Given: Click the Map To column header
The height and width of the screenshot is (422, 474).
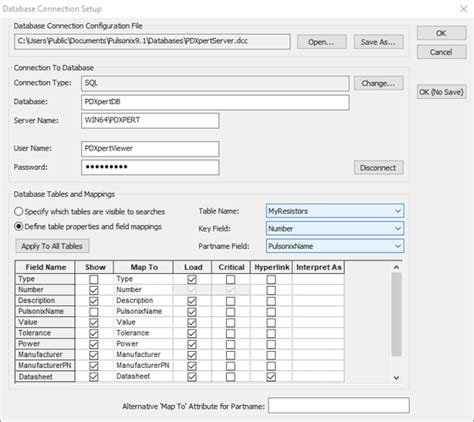Looking at the screenshot, I should (144, 267).
